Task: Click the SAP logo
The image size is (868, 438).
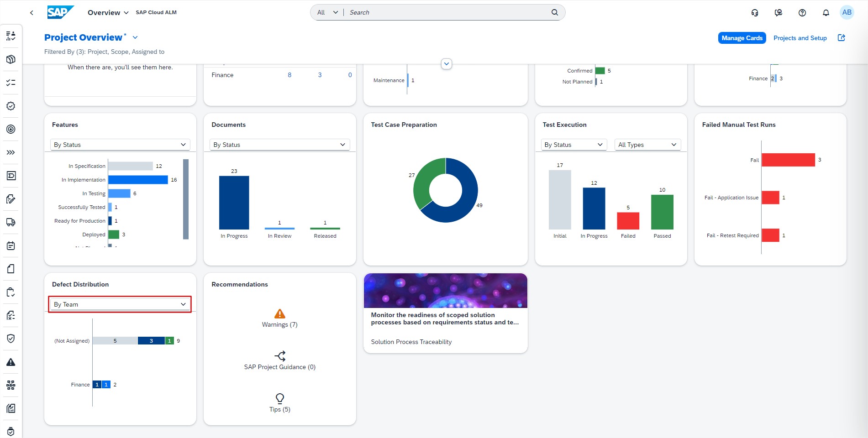Action: pos(60,12)
